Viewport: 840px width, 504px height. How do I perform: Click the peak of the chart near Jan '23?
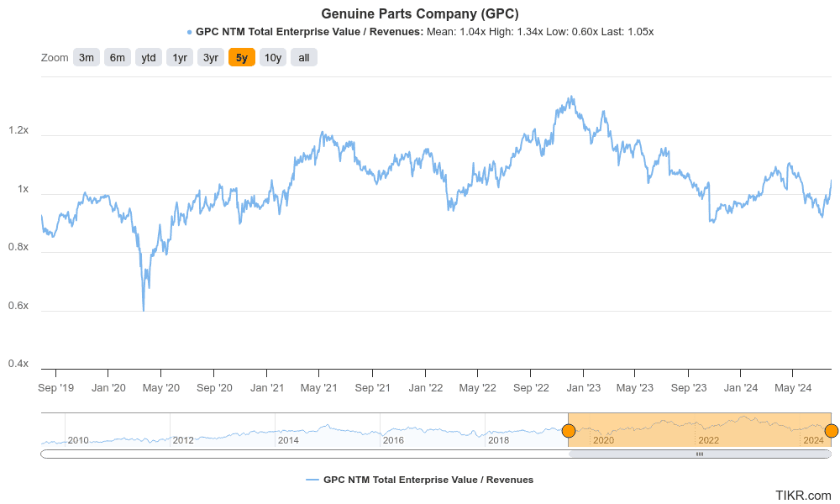570,97
